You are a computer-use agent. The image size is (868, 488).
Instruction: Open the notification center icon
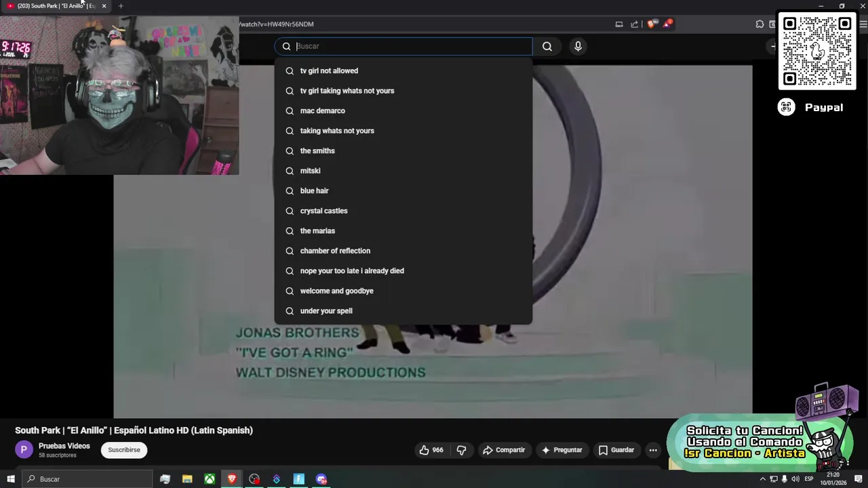[859, 479]
